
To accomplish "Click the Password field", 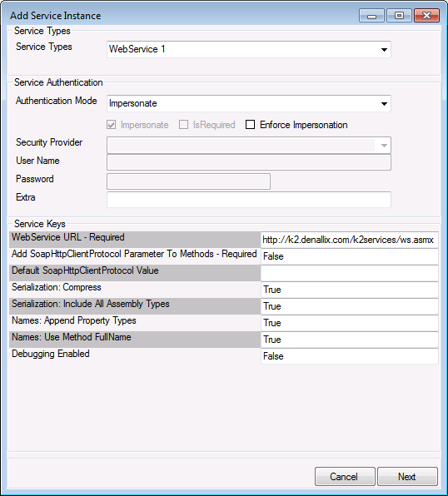I will tap(189, 181).
